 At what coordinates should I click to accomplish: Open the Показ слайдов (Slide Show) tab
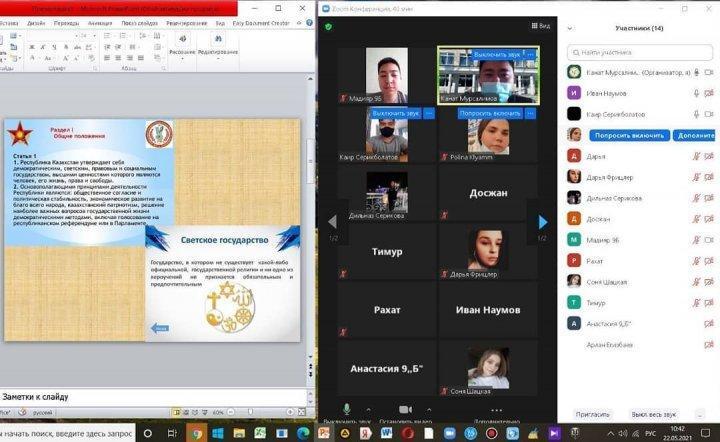[139, 22]
